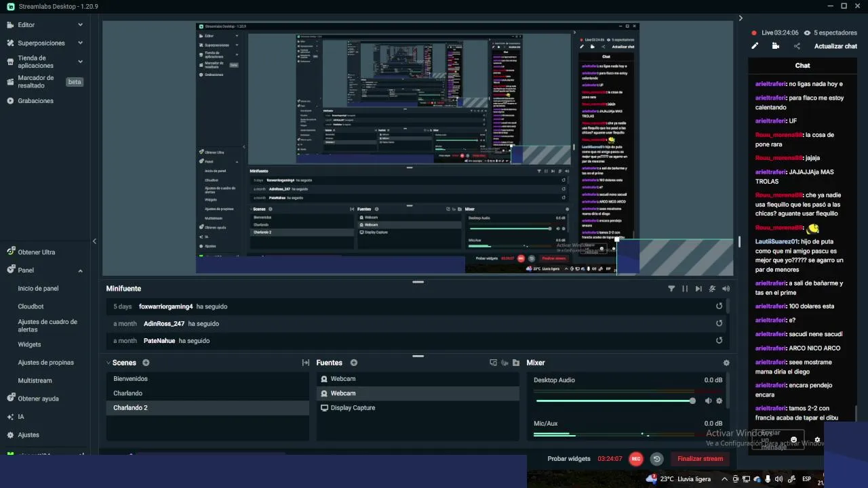
Task: Replay AdinRoss_247 follow alert
Action: tap(719, 323)
